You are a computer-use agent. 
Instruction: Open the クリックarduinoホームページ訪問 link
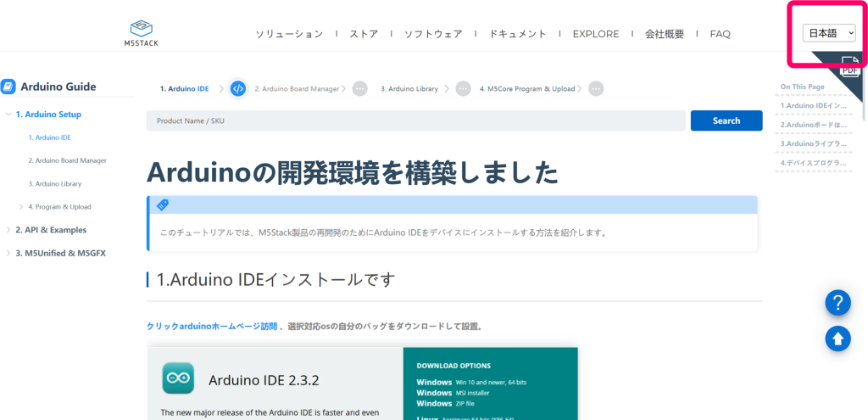(x=212, y=327)
